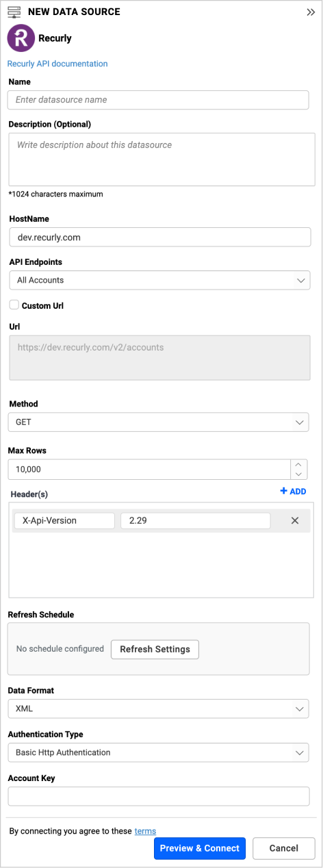The width and height of the screenshot is (323, 868).
Task: Open the terms link
Action: tap(145, 831)
